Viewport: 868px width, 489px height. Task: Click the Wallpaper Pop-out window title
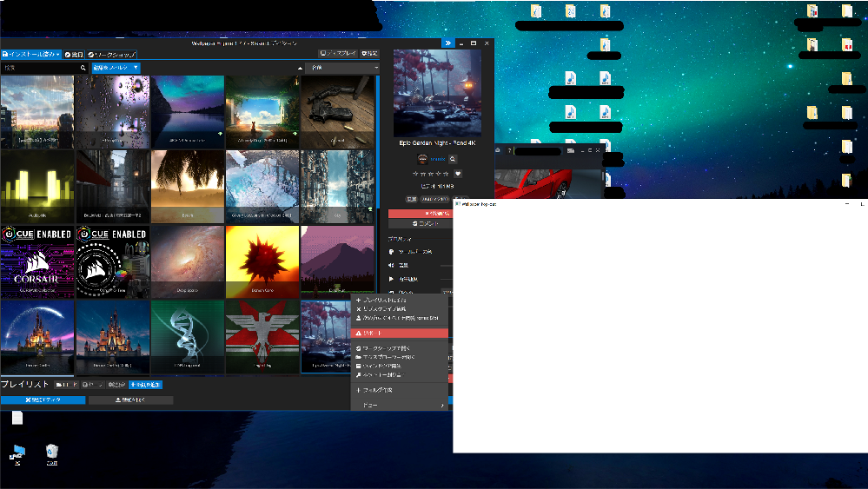479,204
